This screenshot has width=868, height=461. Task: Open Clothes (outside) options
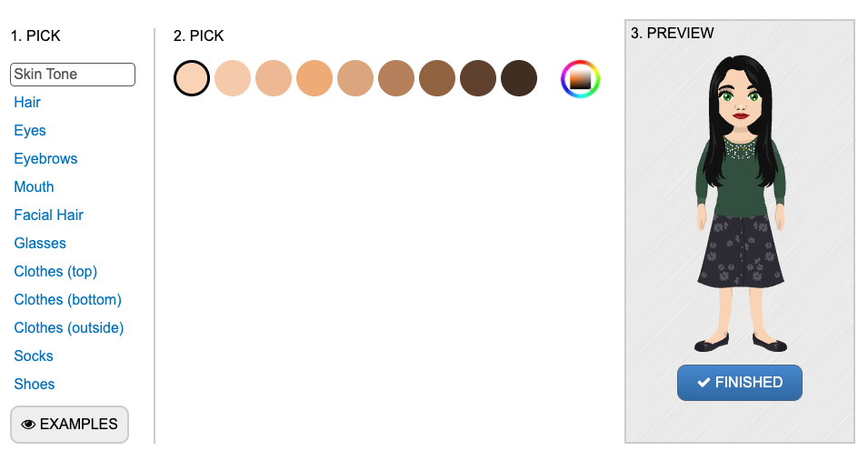69,328
